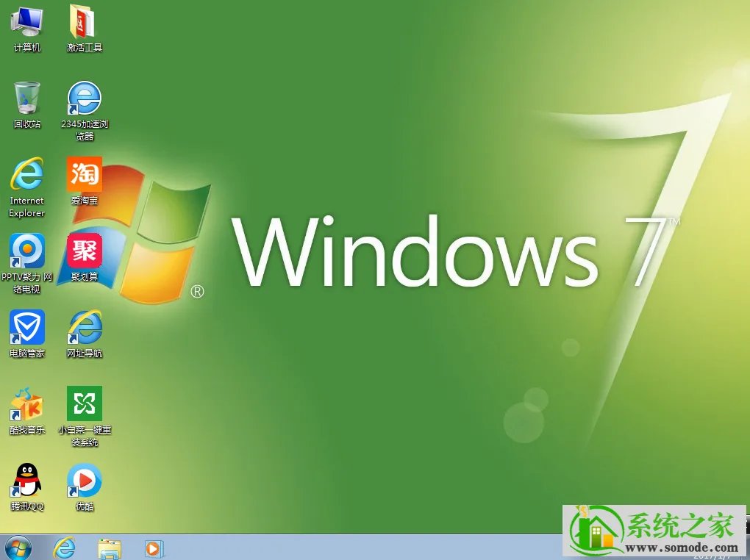Open the 计算机 (Computer) desktop icon
The height and width of the screenshot is (560, 750).
click(27, 23)
